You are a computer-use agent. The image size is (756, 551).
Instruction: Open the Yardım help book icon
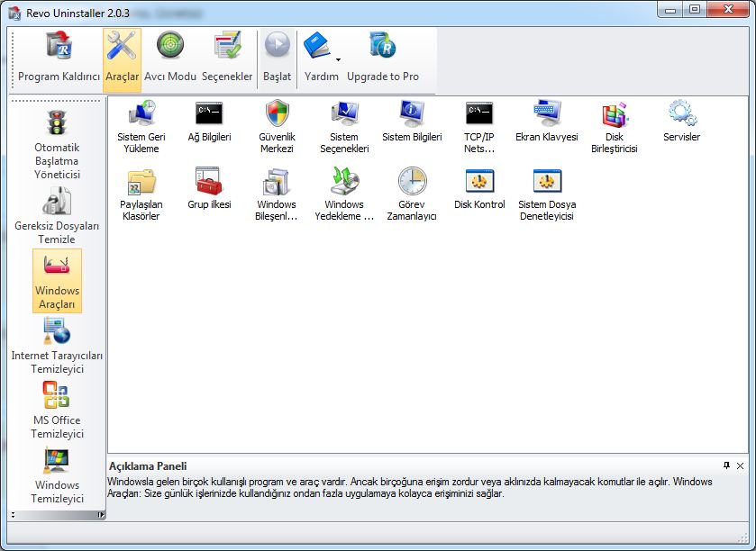317,46
